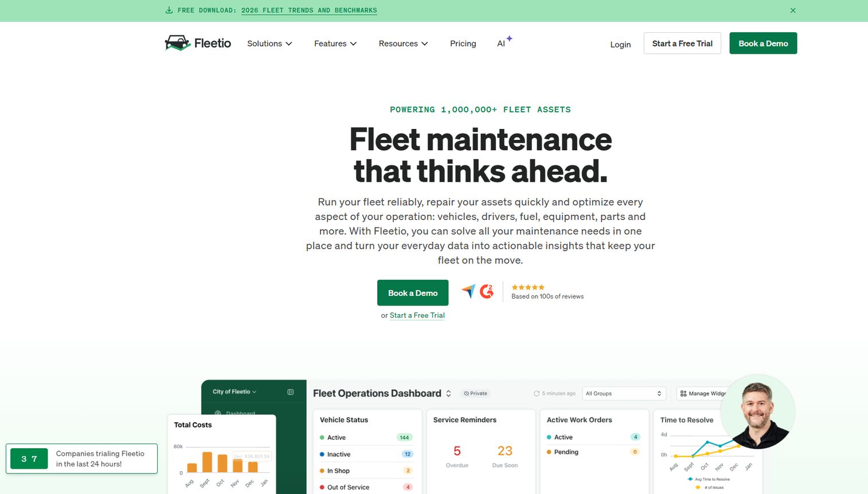The width and height of the screenshot is (868, 494).
Task: Go to the Pricing page
Action: point(463,44)
